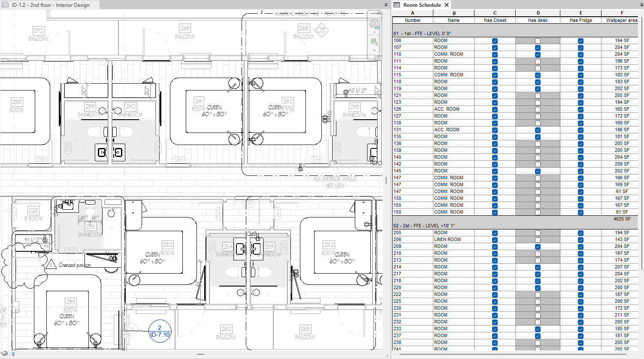Image resolution: width=644 pixels, height=359 pixels.
Task: Click the Room Schedule table icon on tab
Action: [397, 5]
